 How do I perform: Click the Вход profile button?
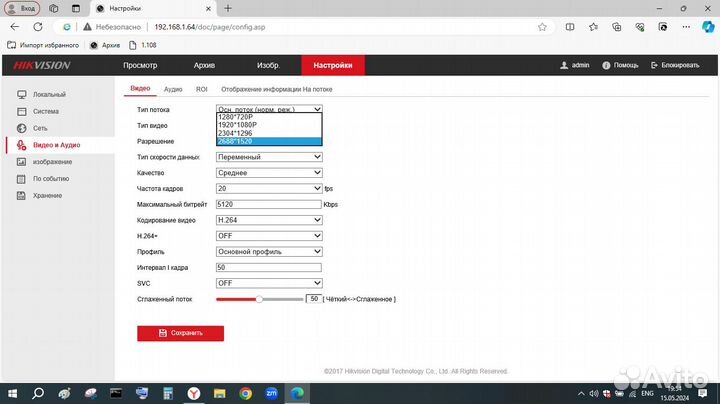(x=22, y=8)
